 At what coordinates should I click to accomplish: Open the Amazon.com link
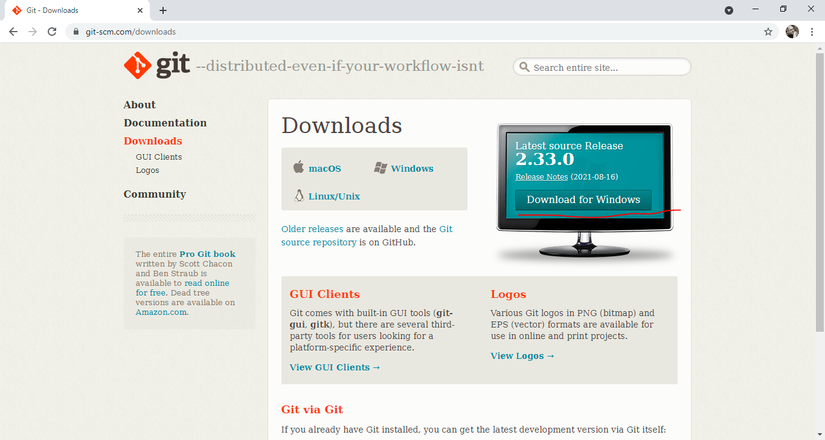tap(161, 312)
